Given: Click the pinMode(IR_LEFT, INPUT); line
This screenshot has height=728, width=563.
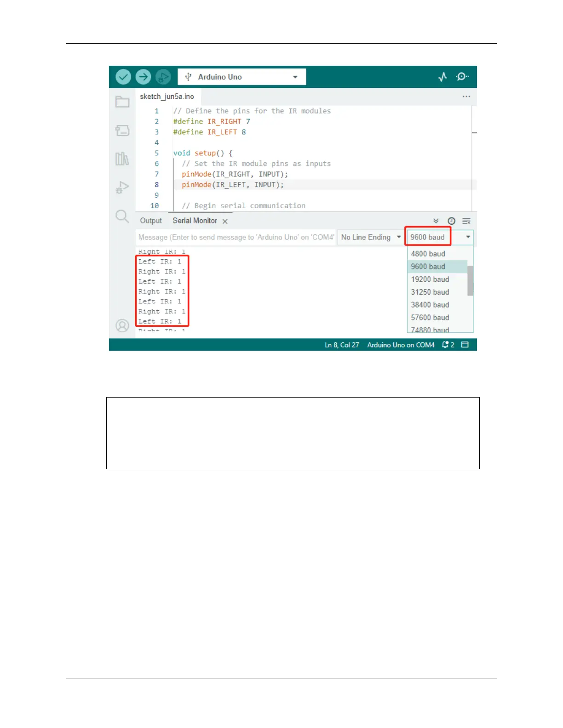Looking at the screenshot, I should tap(233, 185).
